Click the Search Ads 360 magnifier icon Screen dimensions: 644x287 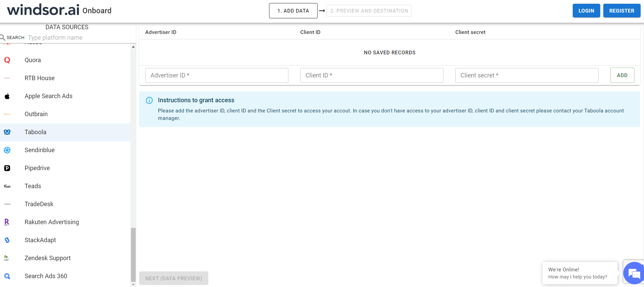7,276
